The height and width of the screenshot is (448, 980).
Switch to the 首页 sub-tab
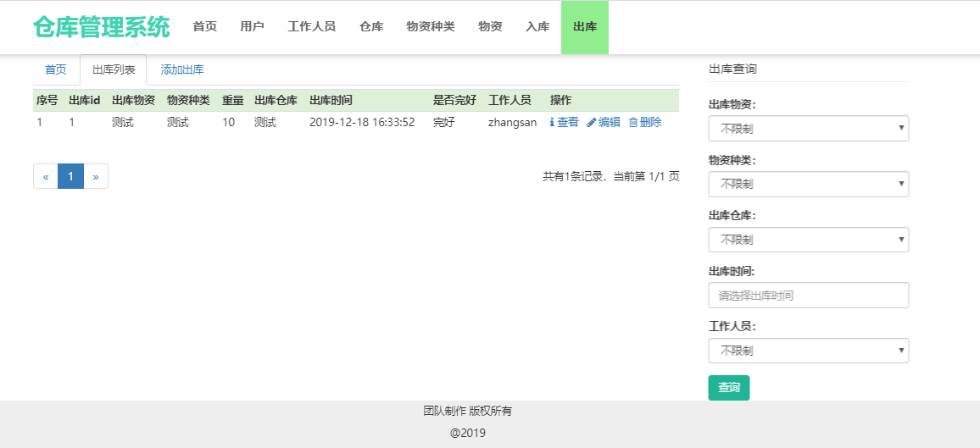coord(56,70)
